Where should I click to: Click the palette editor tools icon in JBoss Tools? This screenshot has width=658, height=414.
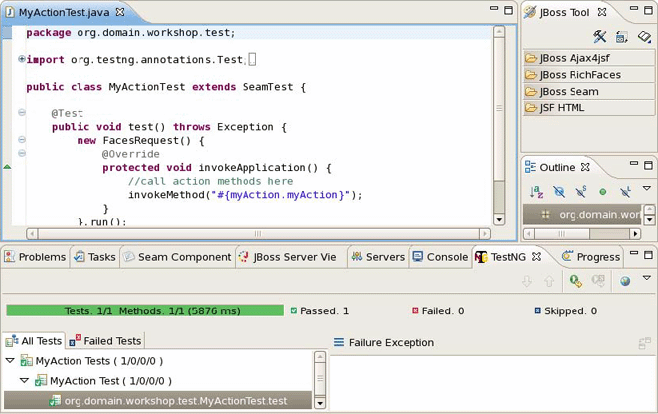tap(599, 37)
